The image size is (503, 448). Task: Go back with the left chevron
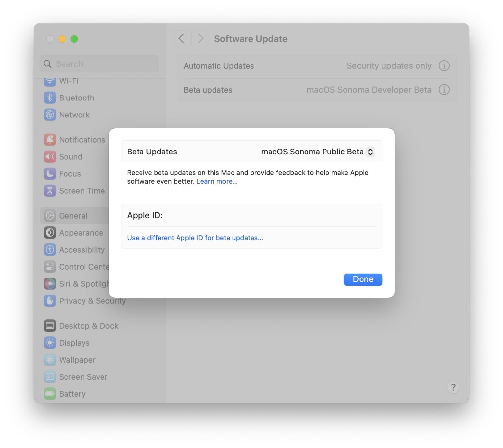(x=181, y=39)
